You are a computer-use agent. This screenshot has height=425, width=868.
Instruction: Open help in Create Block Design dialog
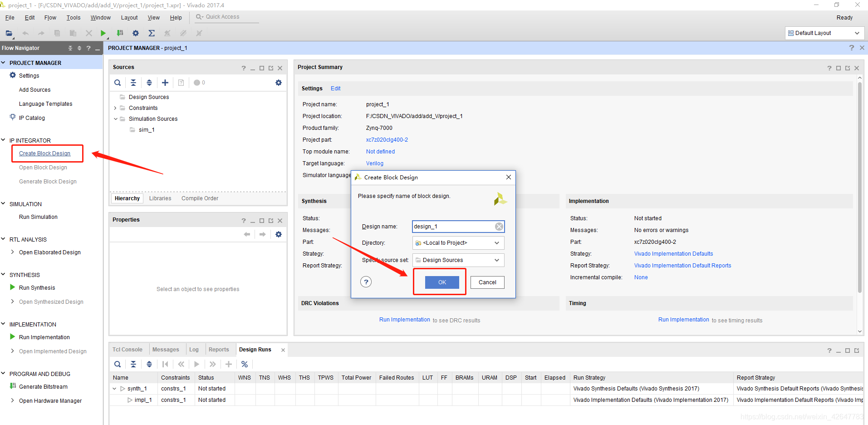pos(366,282)
